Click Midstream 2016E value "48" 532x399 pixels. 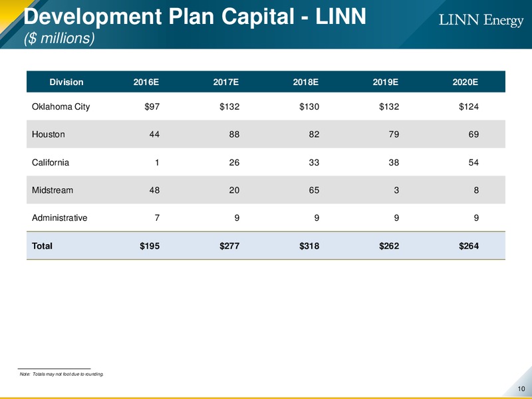tap(154, 190)
